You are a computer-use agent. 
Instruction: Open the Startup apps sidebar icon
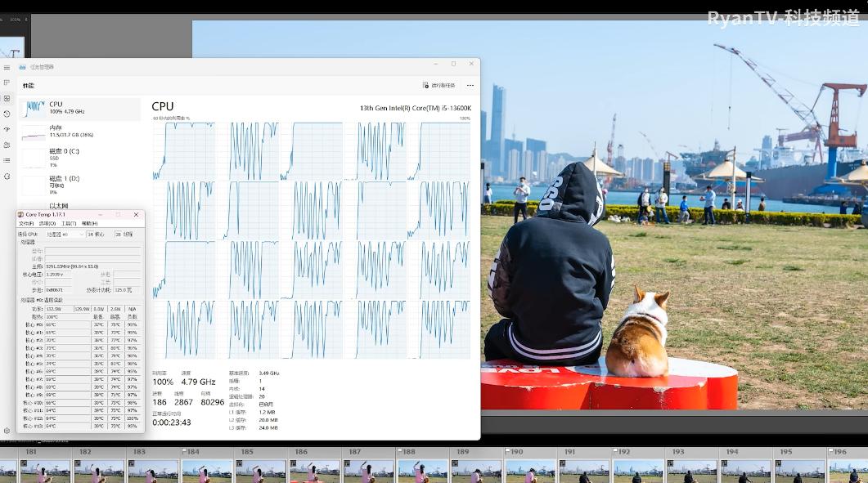pyautogui.click(x=7, y=129)
